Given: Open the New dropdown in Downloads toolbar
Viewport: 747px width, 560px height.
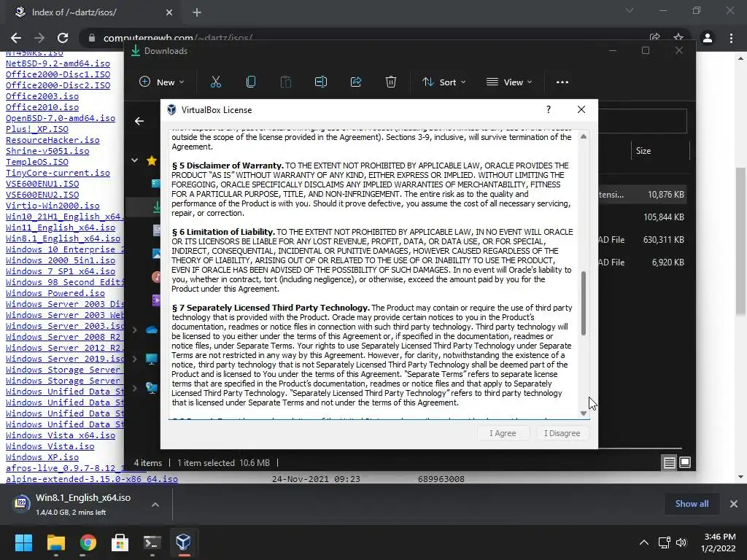Looking at the screenshot, I should [161, 82].
